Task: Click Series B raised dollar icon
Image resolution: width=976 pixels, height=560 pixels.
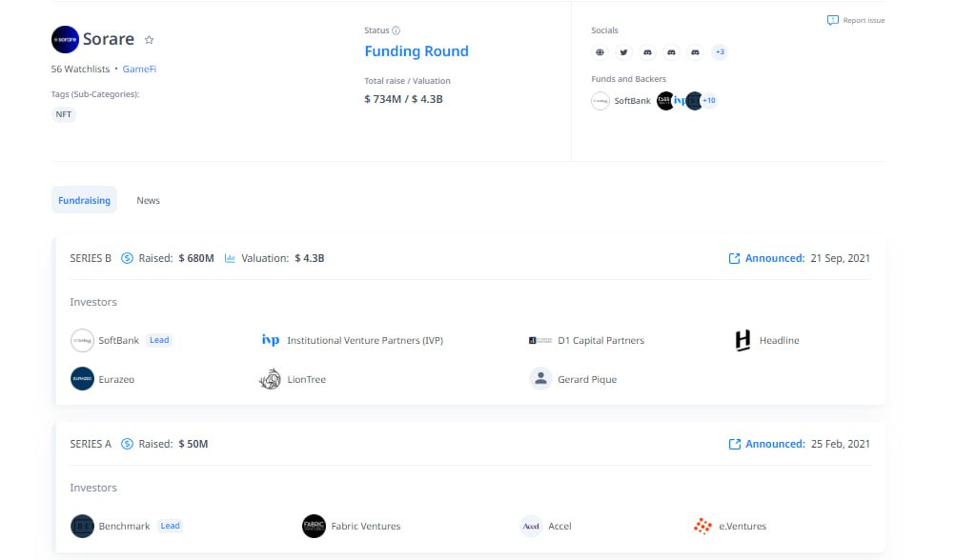Action: point(127,258)
